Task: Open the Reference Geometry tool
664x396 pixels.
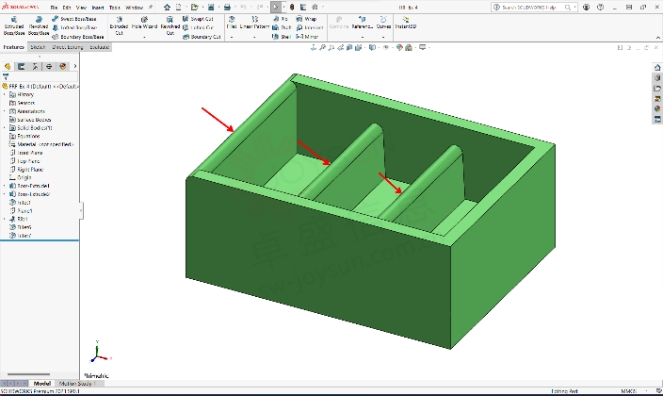Action: pos(362,23)
